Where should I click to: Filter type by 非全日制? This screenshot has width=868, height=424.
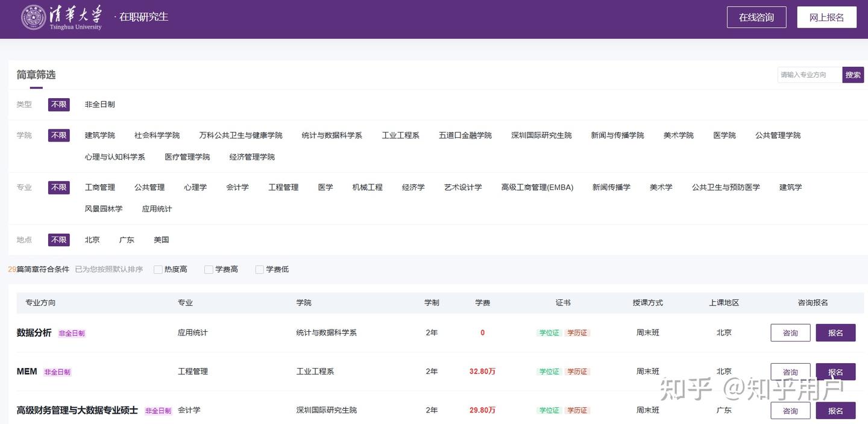pyautogui.click(x=100, y=105)
